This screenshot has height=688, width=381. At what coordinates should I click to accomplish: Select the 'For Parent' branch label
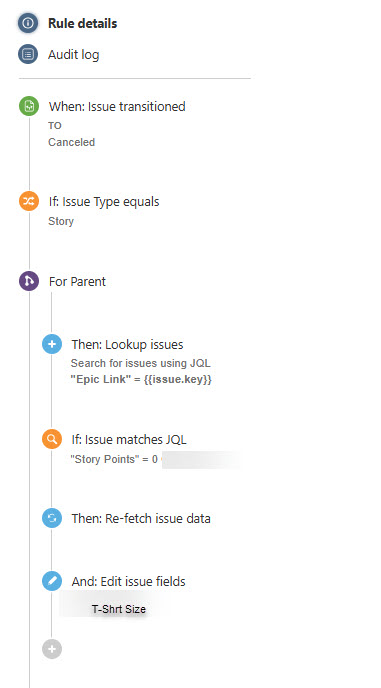77,281
